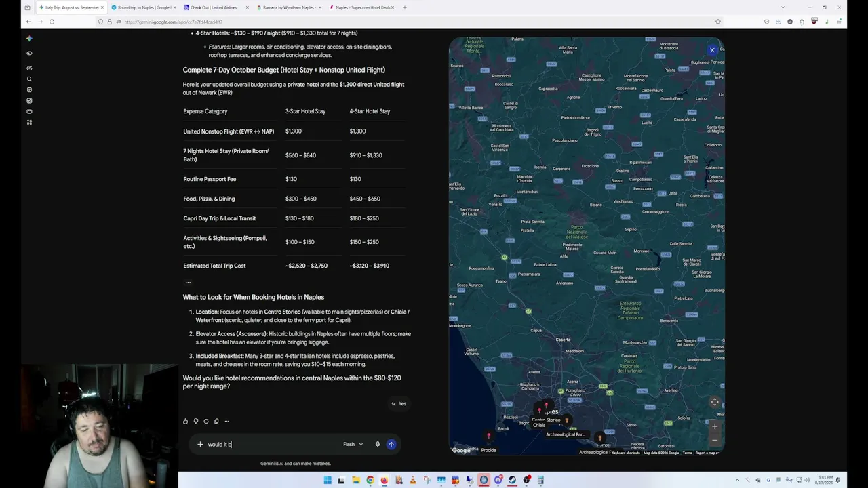Open the Flash model selector dropdown
868x488 pixels.
pos(353,444)
